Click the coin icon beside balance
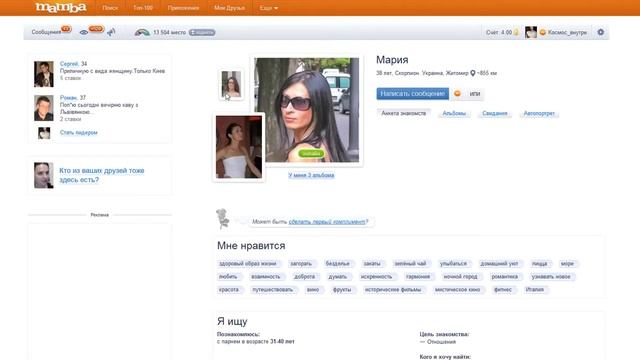Image resolution: width=640 pixels, height=360 pixels. pos(516,32)
